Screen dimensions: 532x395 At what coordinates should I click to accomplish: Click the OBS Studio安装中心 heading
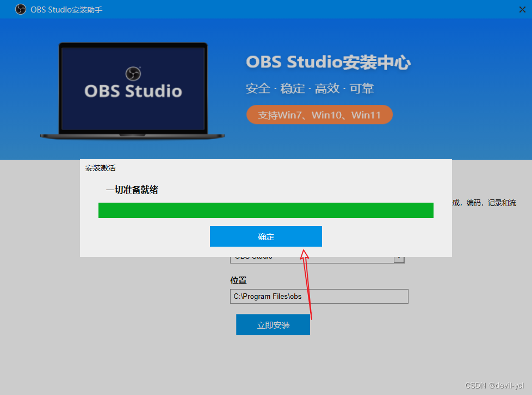[328, 62]
